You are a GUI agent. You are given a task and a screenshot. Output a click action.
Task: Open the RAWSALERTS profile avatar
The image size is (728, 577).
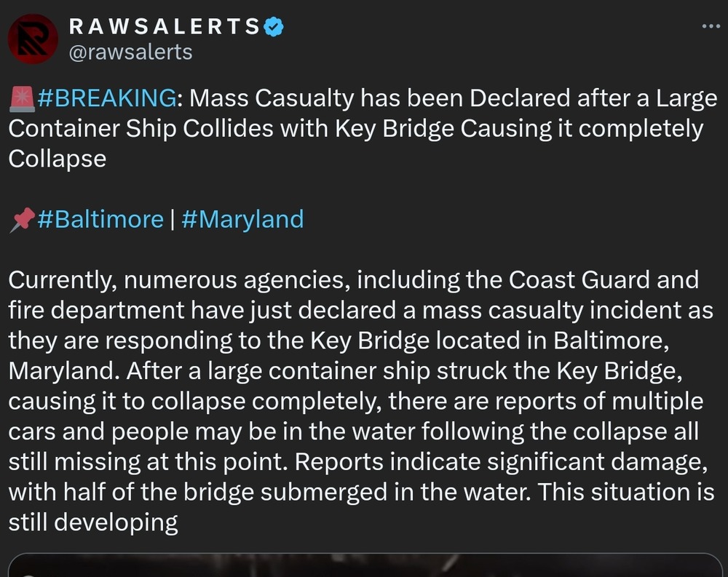pos(31,38)
